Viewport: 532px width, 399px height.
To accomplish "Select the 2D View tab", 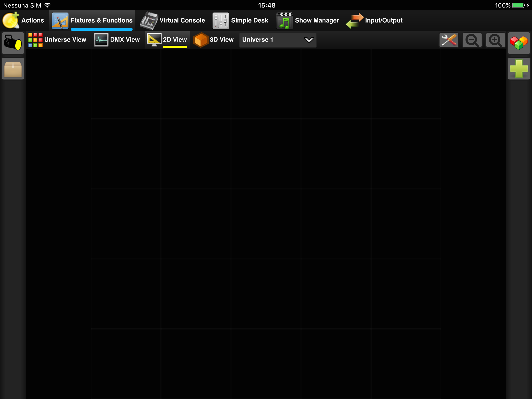I will [x=167, y=40].
